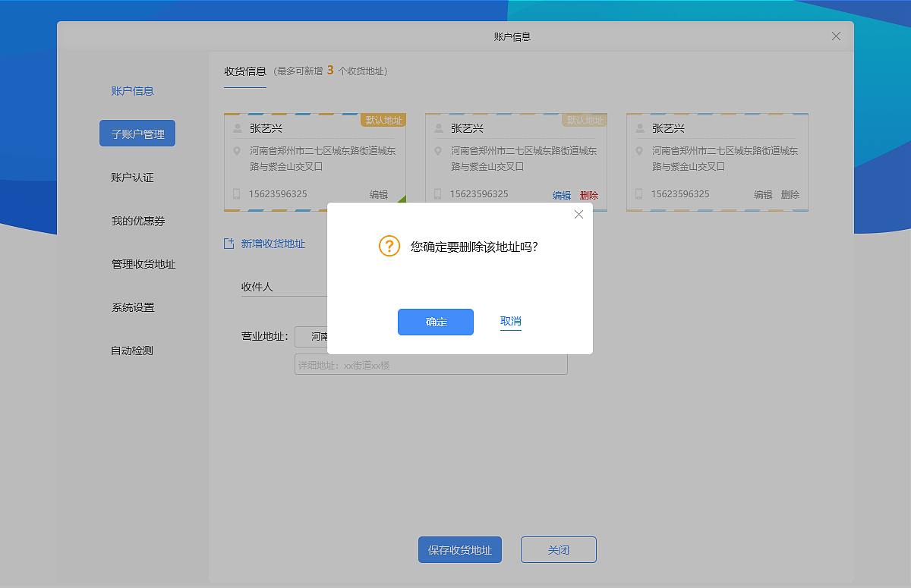The width and height of the screenshot is (911, 588).
Task: Click the person icon on the first address card
Action: (x=236, y=127)
